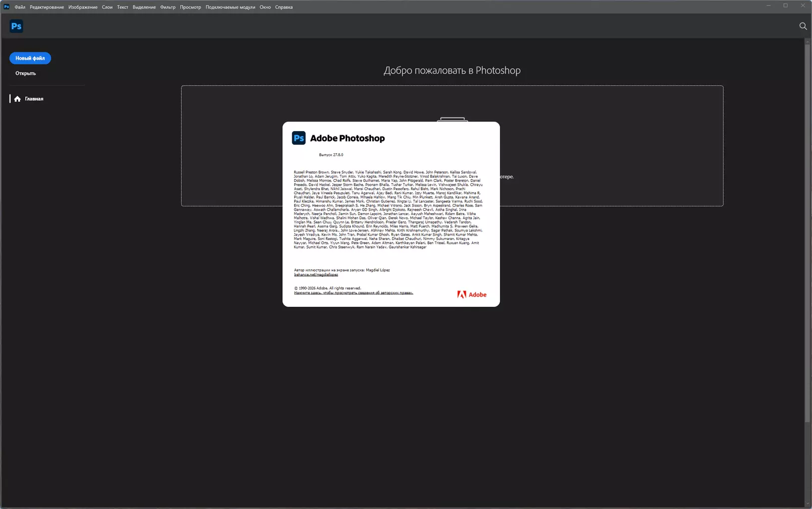812x509 pixels.
Task: Click the Adobe logo in About dialog
Action: click(471, 294)
